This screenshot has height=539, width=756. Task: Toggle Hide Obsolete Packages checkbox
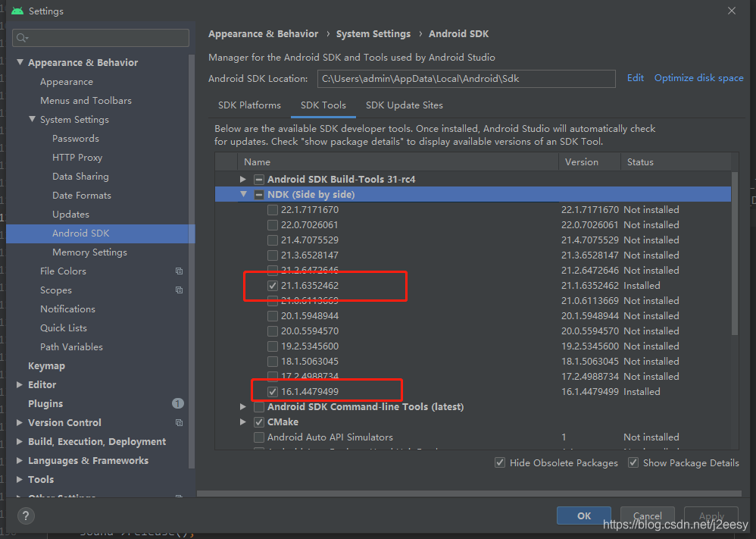coord(500,462)
